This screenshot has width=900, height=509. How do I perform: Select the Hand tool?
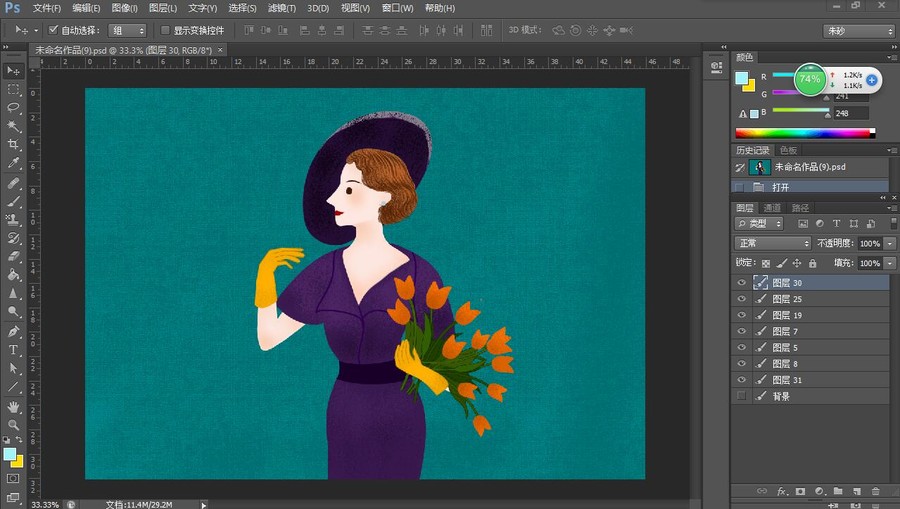(x=13, y=407)
